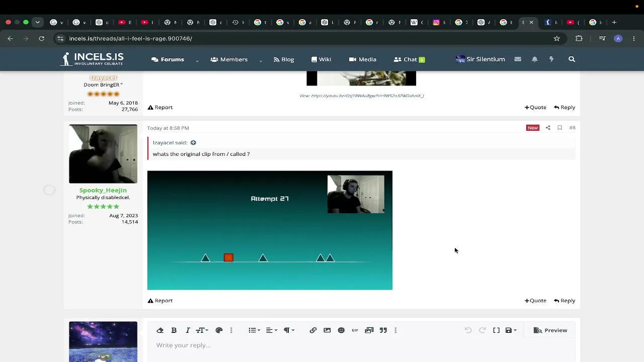644x362 pixels.
Task: Report Spooky_Heejin's post
Action: 160,301
